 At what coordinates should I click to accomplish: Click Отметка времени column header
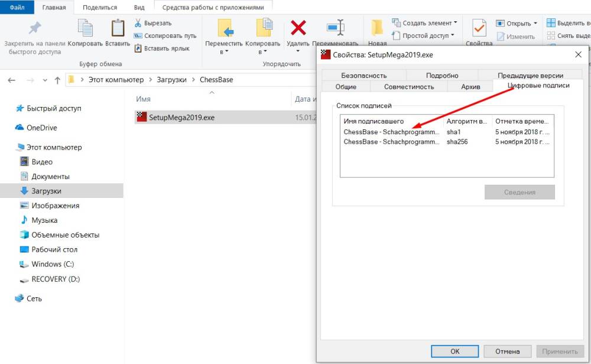tap(523, 121)
